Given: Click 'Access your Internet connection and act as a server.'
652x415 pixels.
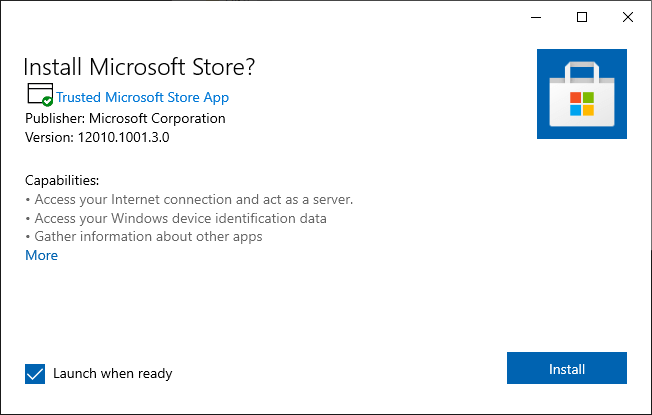Looking at the screenshot, I should coord(193,200).
